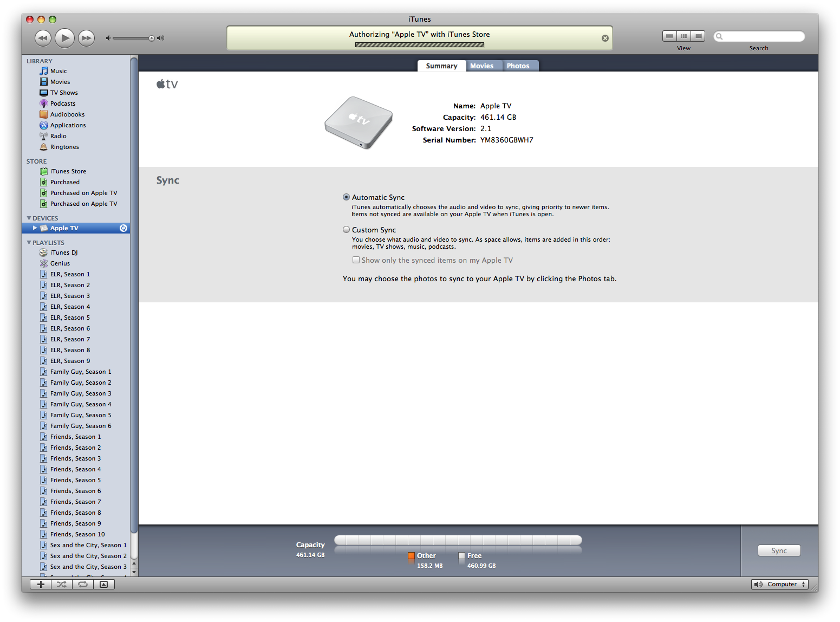Open the Computer speakers dropdown

coord(780,584)
